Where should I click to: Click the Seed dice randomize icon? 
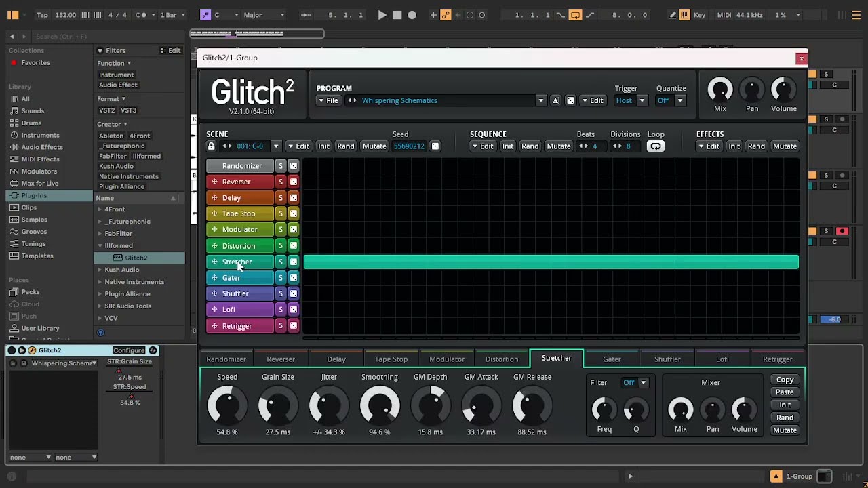(x=435, y=146)
